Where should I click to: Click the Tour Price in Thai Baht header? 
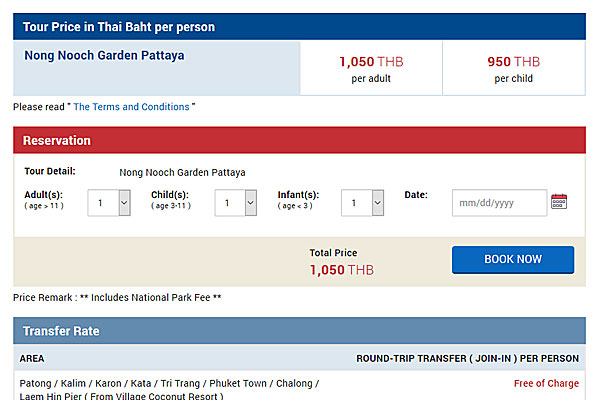(299, 27)
